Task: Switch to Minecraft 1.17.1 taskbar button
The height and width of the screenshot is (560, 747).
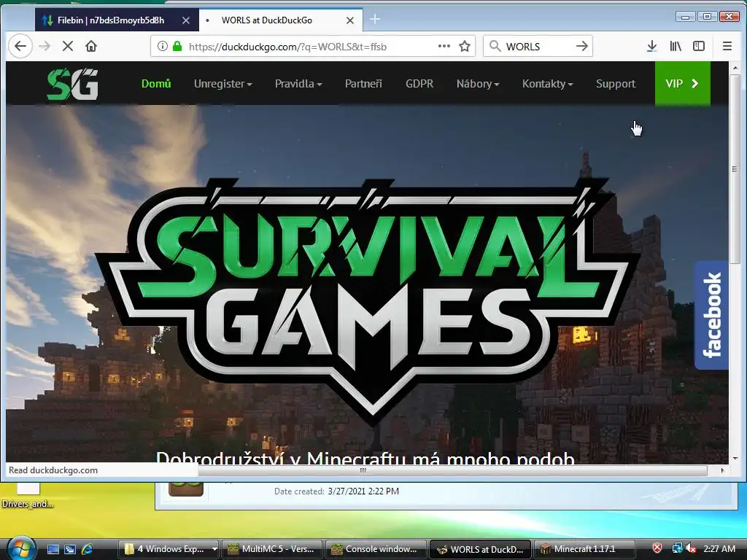Action: [x=584, y=549]
